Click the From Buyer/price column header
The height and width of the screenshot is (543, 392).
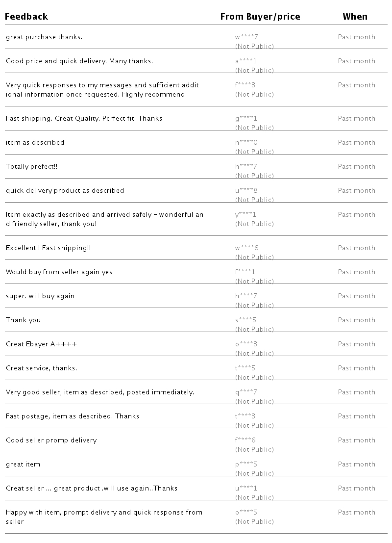pyautogui.click(x=260, y=17)
